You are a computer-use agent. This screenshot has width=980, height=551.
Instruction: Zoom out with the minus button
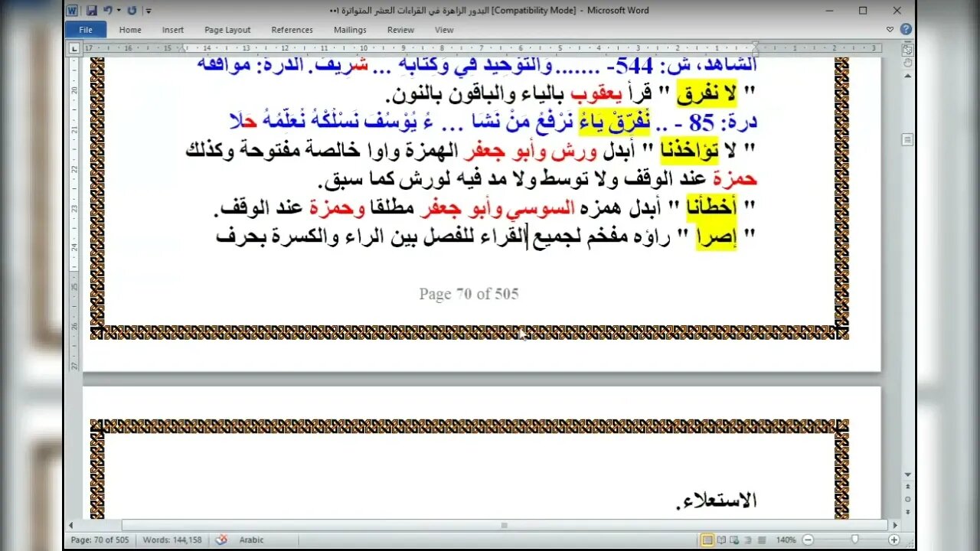click(806, 540)
